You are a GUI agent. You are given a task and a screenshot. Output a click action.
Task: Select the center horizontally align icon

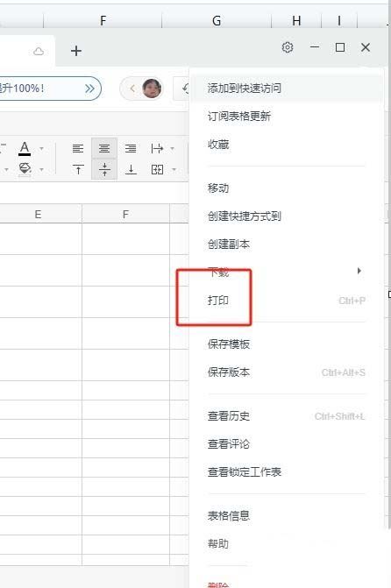pos(104,148)
